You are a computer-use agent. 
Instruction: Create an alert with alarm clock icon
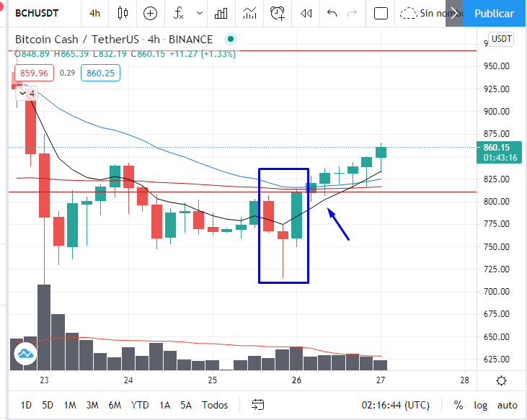point(278,13)
